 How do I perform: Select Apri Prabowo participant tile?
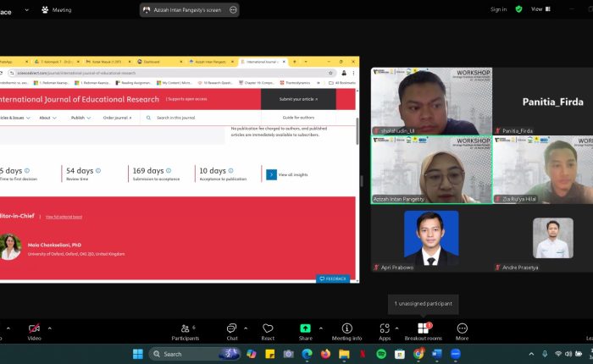431,240
